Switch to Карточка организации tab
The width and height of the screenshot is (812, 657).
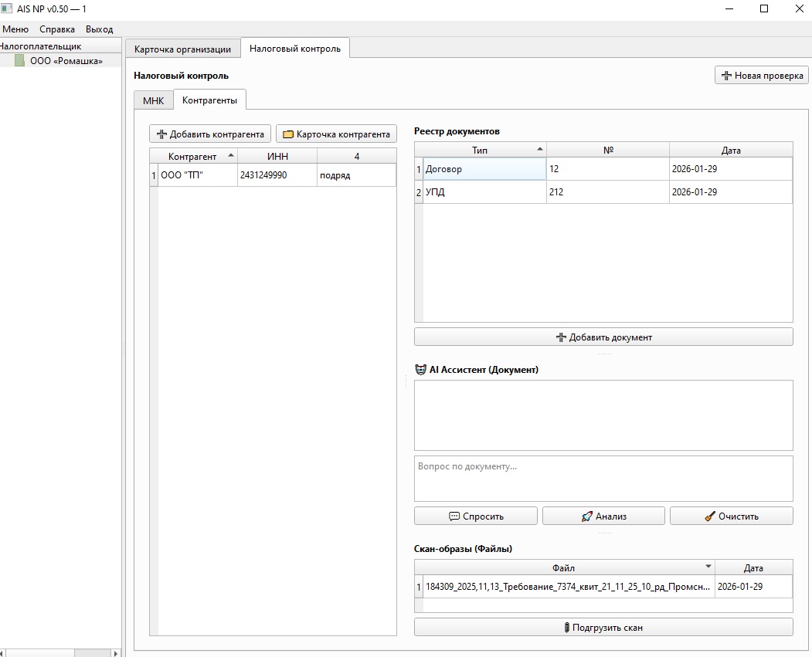coord(182,49)
